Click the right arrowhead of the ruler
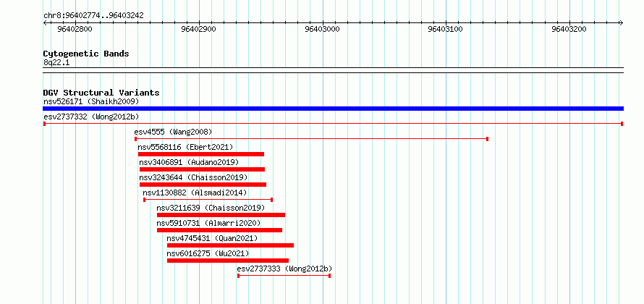 coord(621,22)
